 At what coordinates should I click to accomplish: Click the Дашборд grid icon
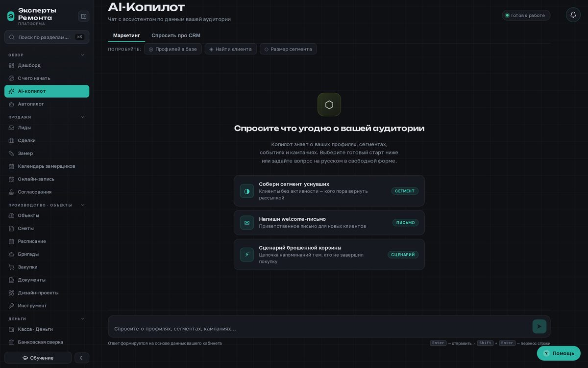tap(11, 65)
